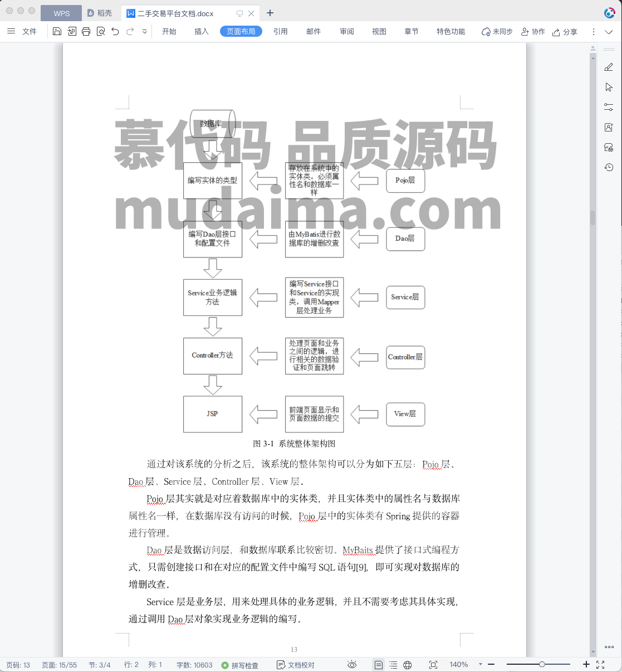This screenshot has height=672, width=622.
Task: Click the zoom slider handle
Action: pyautogui.click(x=542, y=664)
